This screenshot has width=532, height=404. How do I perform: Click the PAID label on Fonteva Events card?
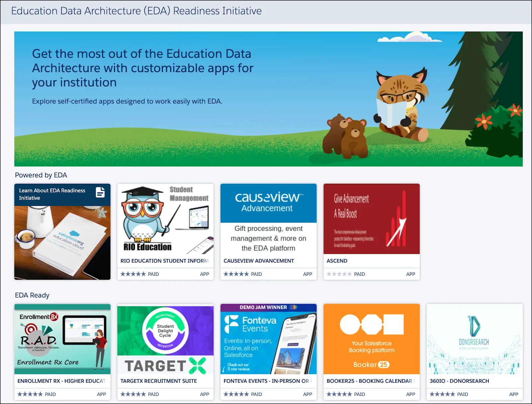coord(256,394)
